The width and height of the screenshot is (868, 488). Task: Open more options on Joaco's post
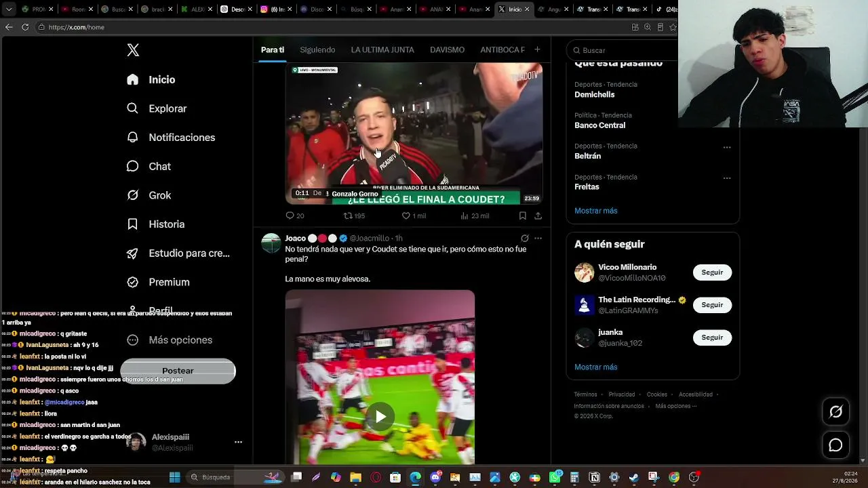tap(538, 239)
